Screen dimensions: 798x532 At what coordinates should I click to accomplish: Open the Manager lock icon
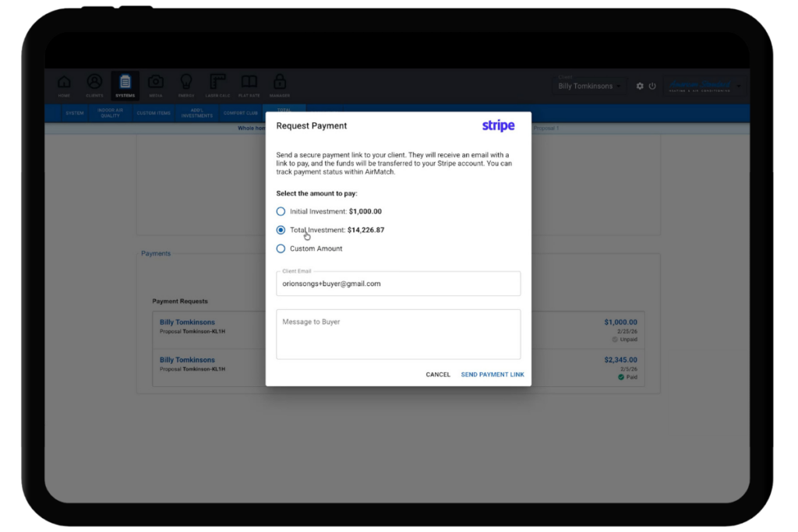click(279, 84)
